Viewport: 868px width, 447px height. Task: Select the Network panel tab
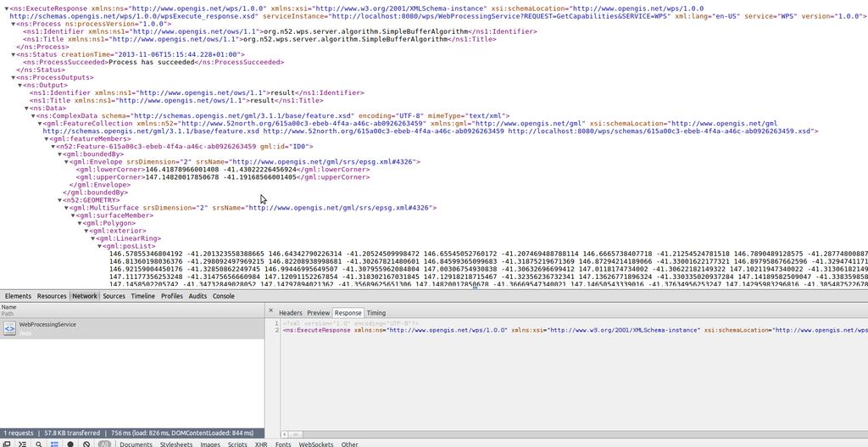tap(85, 296)
